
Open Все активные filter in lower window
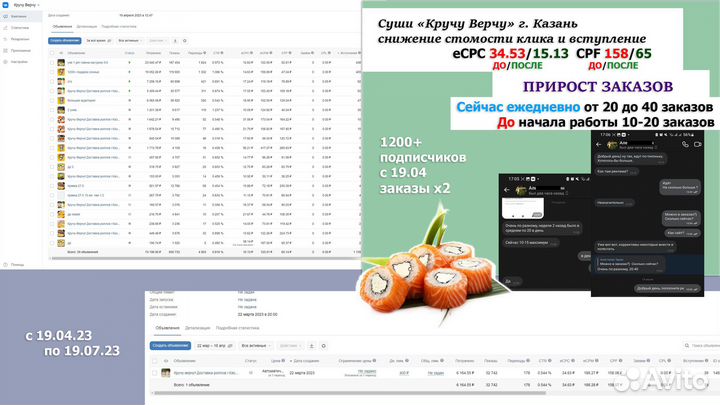256,346
